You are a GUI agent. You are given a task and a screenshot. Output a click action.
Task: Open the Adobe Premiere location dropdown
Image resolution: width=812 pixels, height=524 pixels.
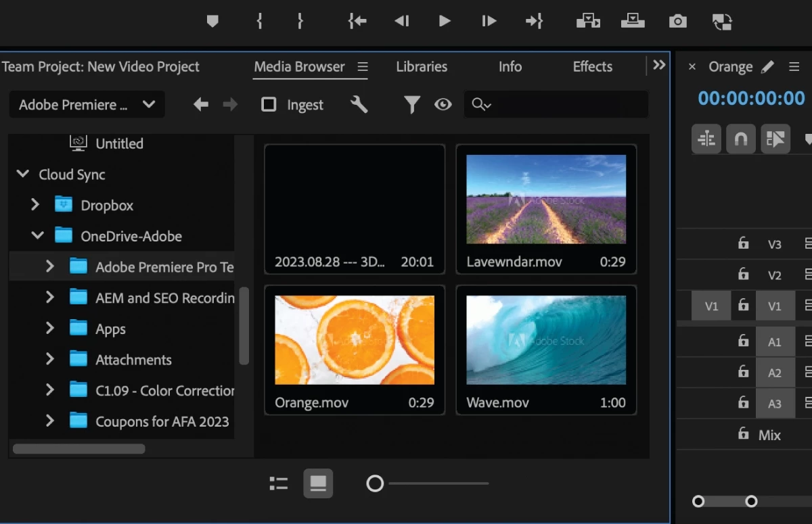[87, 105]
